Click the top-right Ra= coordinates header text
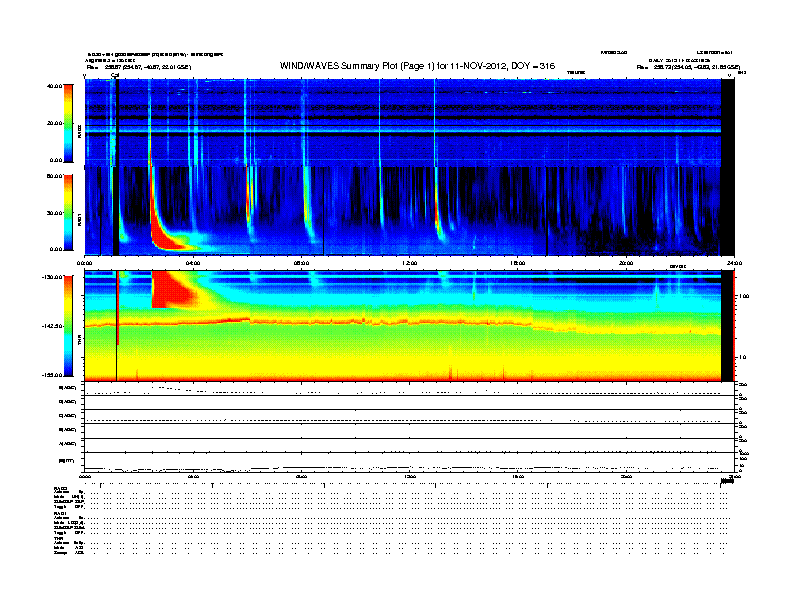792x612 pixels. [x=688, y=67]
